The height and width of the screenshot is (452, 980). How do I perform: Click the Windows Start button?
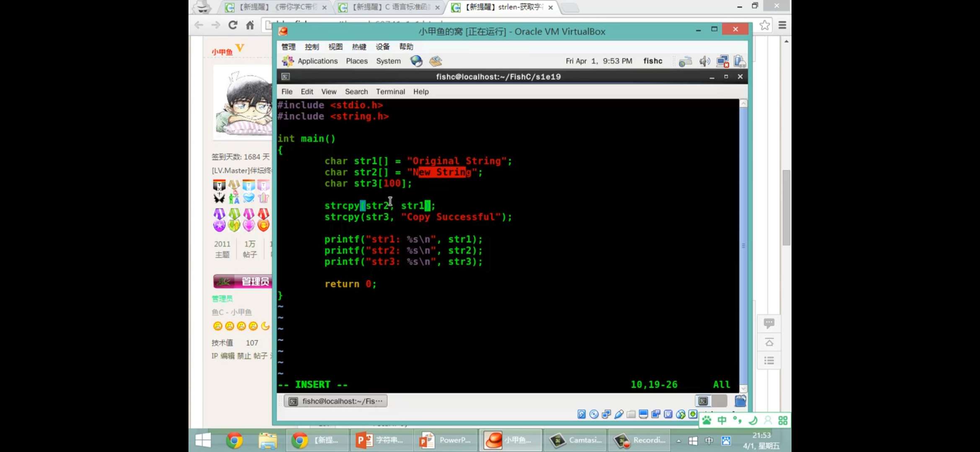[x=203, y=440]
